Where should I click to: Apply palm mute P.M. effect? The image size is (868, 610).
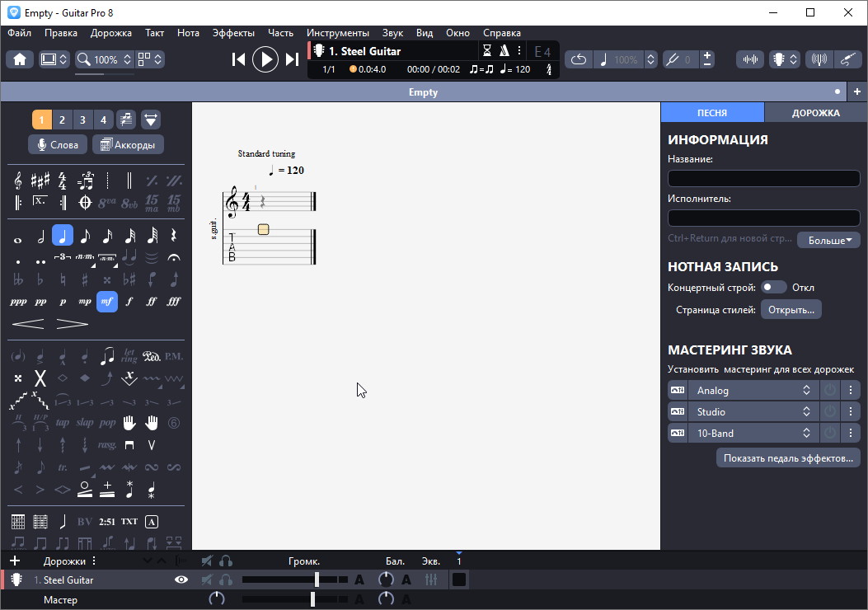coord(174,356)
